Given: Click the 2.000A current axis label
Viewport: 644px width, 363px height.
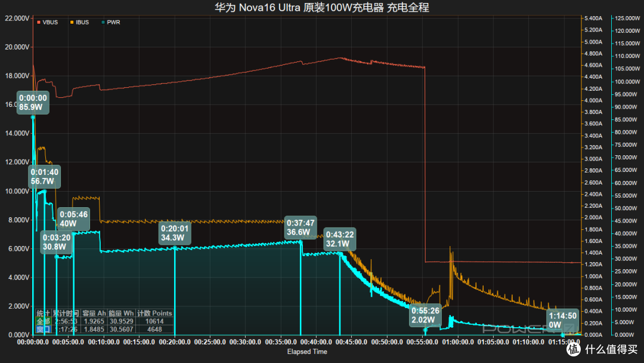Looking at the screenshot, I should pos(593,217).
